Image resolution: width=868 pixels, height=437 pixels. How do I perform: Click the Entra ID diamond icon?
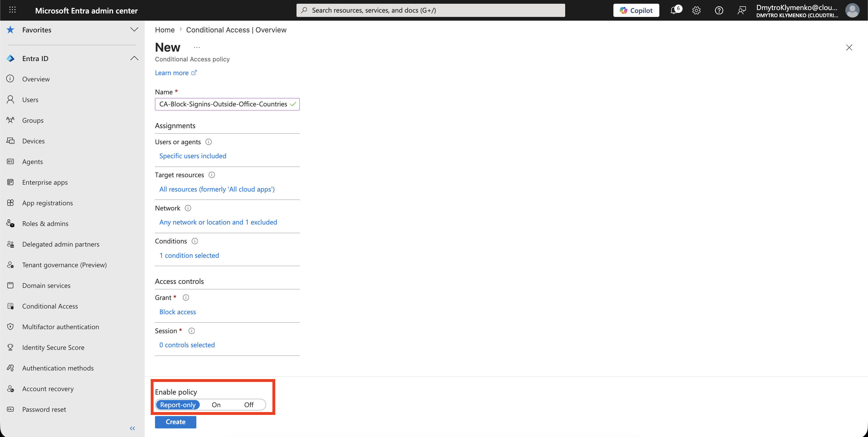pos(10,58)
